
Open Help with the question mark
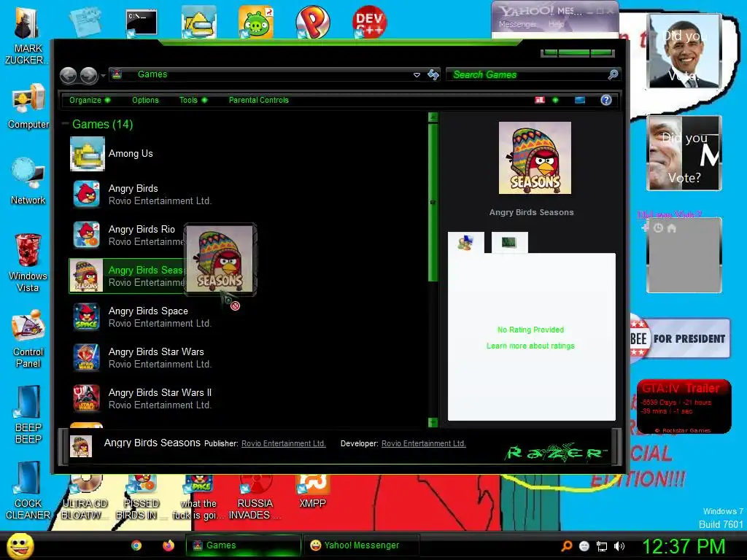click(606, 100)
